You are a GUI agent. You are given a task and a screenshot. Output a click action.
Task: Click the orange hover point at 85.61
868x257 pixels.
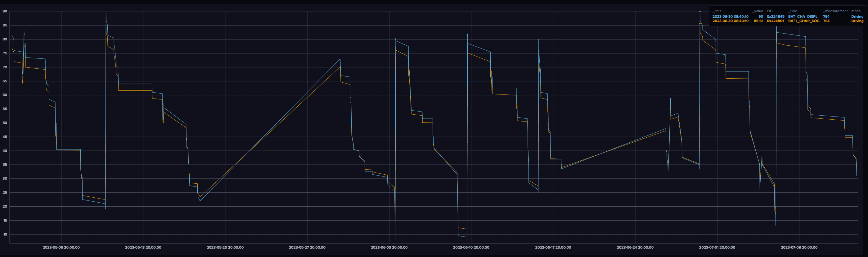[x=700, y=24]
